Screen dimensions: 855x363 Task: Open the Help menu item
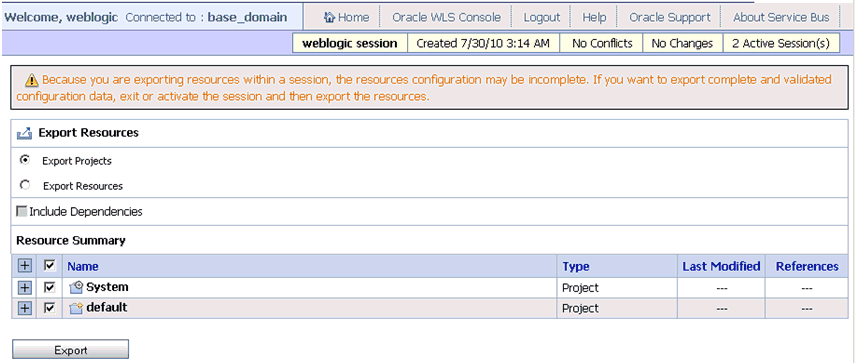(594, 17)
